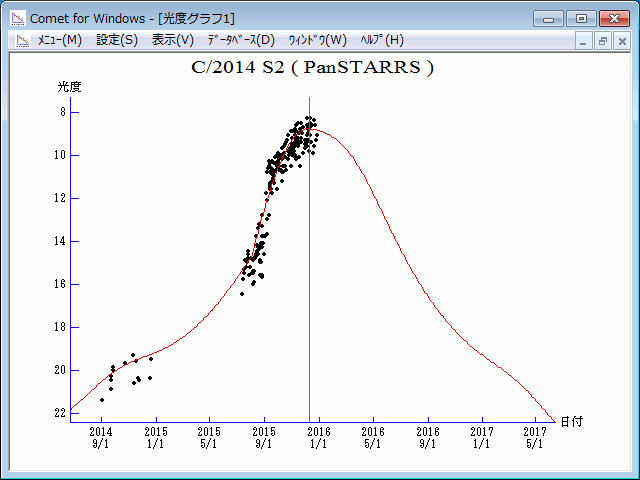Click the magnitude 20 axis label
Viewport: 640px width, 480px height.
[60, 370]
